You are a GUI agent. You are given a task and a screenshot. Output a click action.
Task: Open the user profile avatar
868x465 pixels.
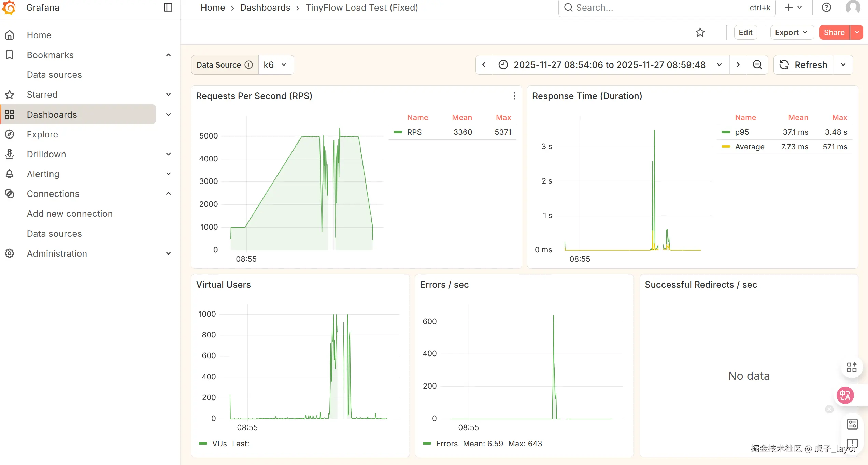853,8
